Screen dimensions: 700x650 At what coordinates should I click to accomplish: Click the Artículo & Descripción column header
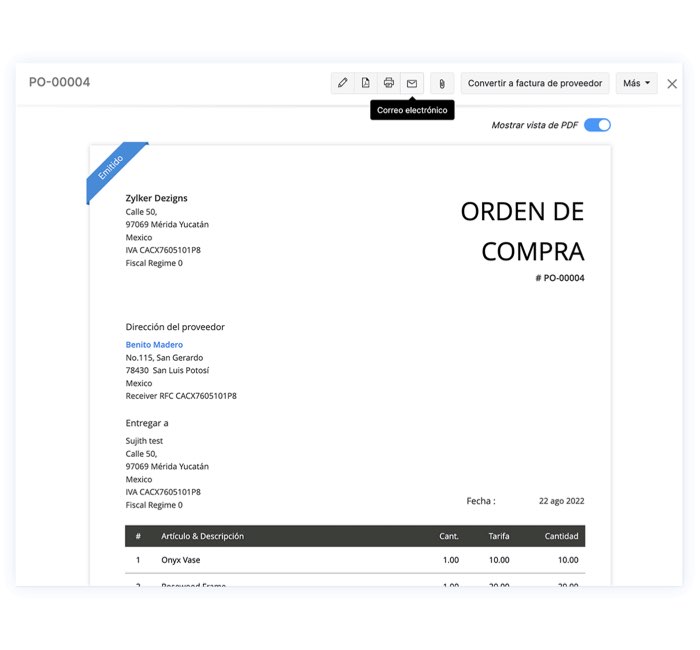pyautogui.click(x=202, y=536)
